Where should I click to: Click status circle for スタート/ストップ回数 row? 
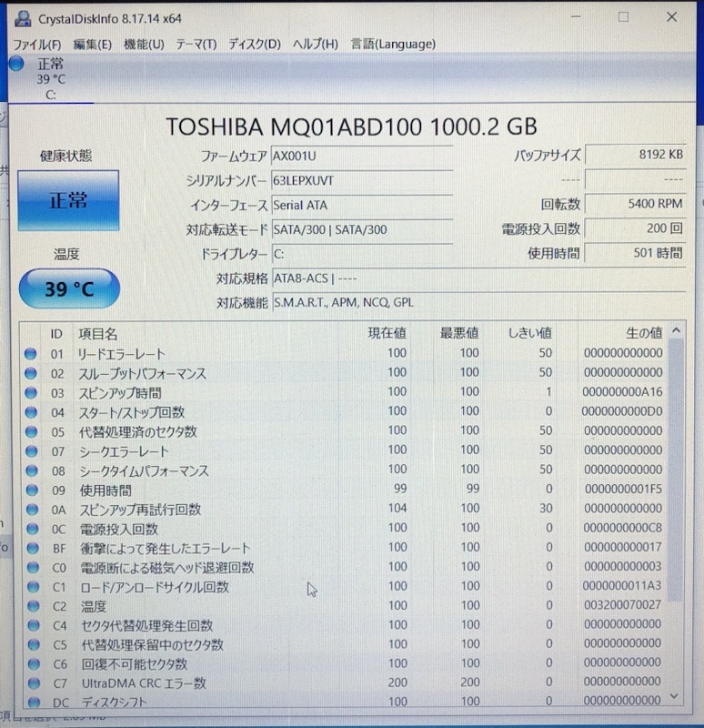(31, 412)
